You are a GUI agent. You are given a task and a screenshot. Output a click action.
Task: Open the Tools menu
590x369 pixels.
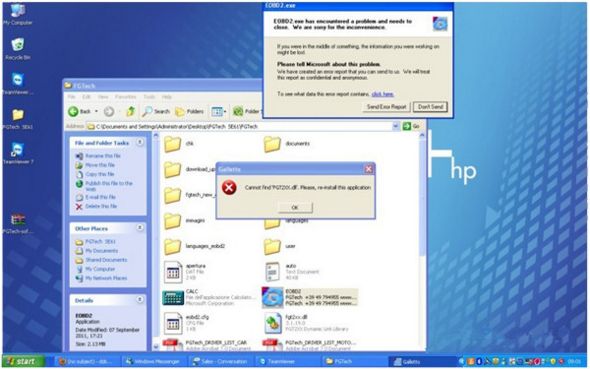149,97
